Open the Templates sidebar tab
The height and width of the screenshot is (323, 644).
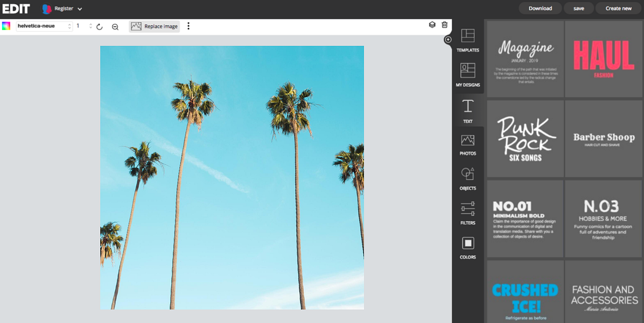pos(468,40)
